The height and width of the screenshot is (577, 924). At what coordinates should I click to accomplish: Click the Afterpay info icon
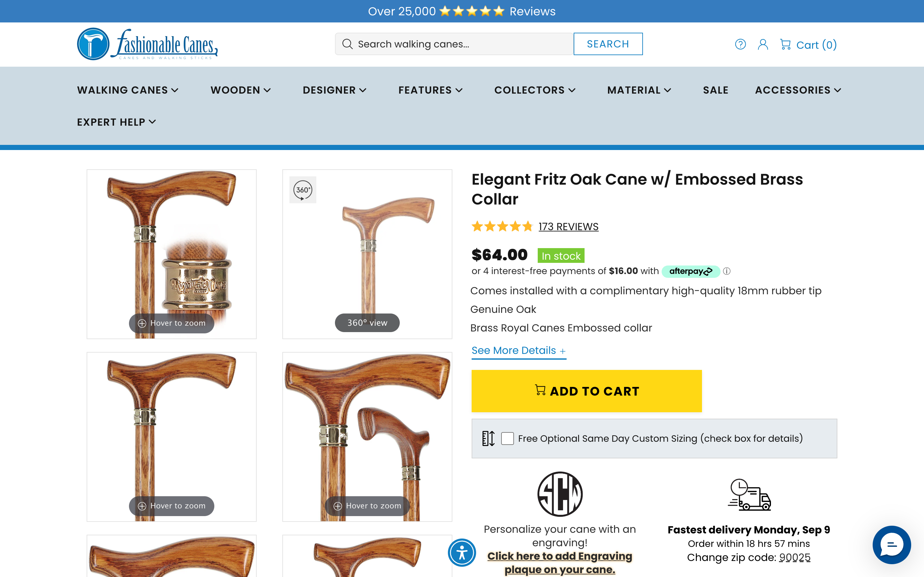click(727, 271)
